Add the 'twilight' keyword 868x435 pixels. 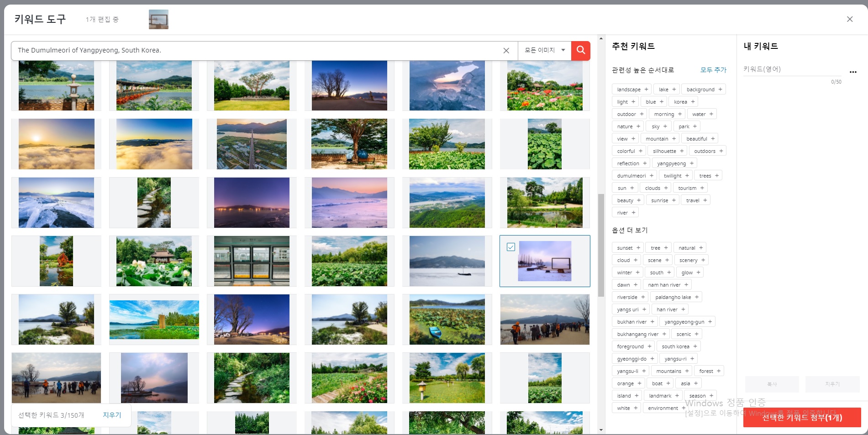[676, 176]
